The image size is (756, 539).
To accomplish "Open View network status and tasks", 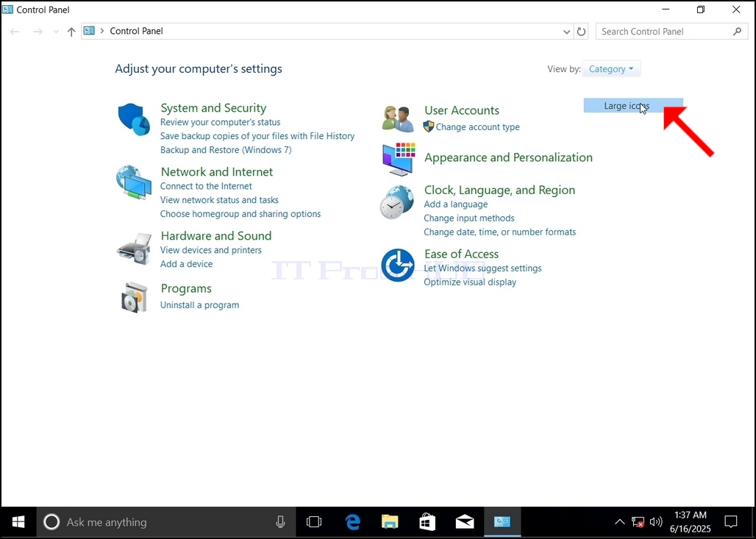I will (219, 199).
